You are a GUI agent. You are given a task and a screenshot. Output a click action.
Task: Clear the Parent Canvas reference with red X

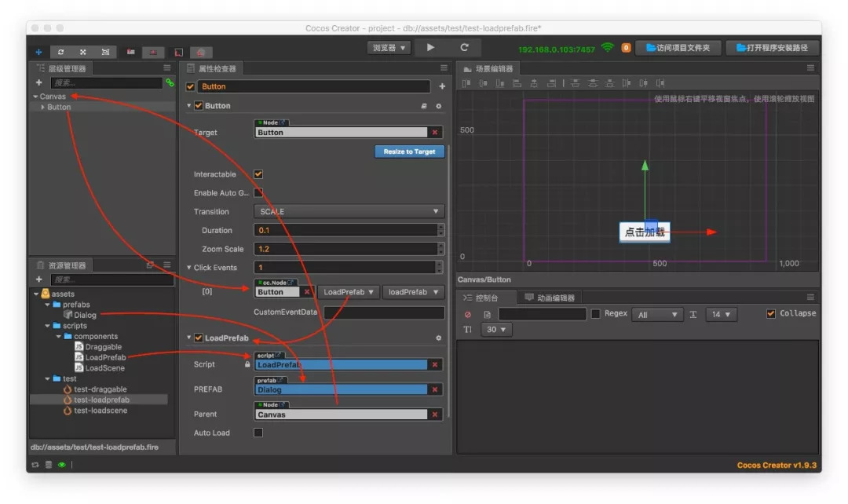click(x=434, y=415)
